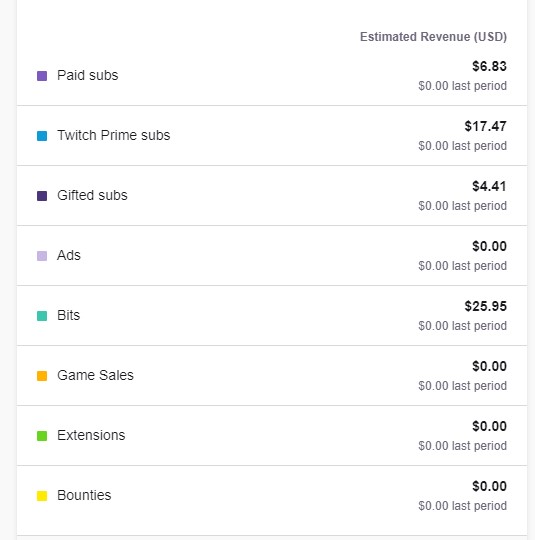The width and height of the screenshot is (535, 540).
Task: Select the Gifted subs row label
Action: [x=92, y=195]
